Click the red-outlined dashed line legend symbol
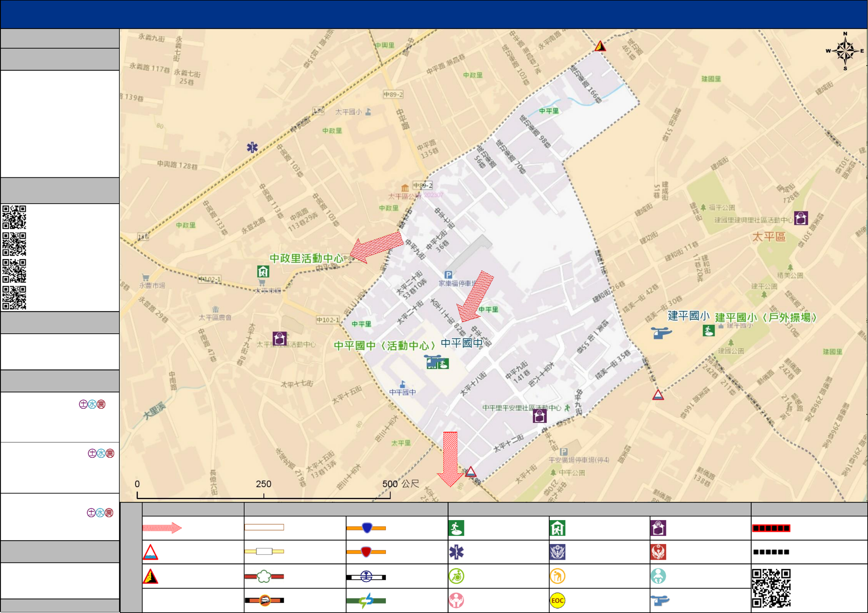 (x=771, y=528)
